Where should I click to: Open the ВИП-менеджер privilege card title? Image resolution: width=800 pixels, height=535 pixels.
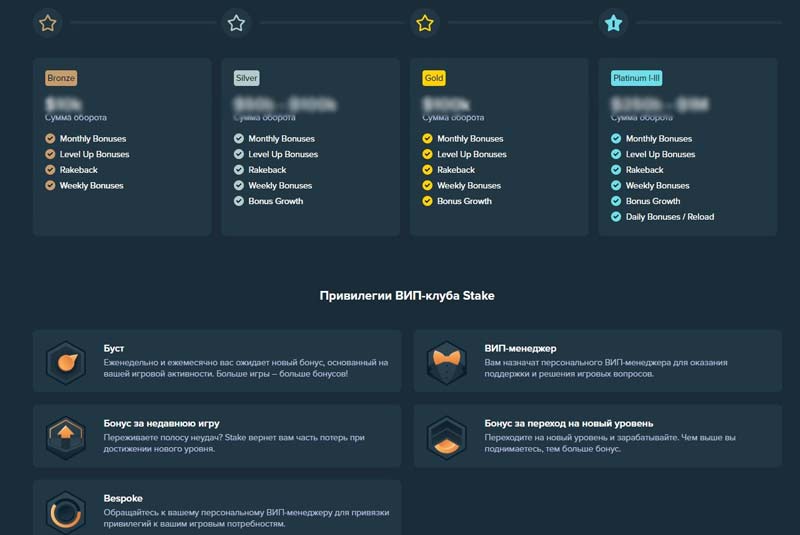[520, 348]
